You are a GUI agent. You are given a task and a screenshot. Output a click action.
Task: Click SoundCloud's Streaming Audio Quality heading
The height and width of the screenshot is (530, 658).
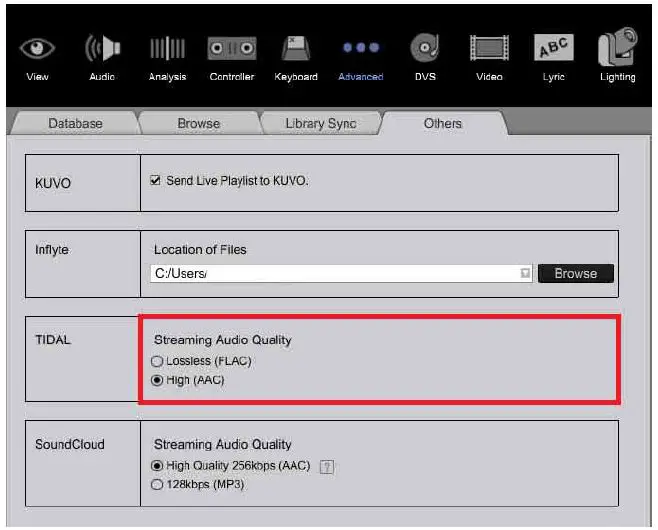tap(222, 444)
